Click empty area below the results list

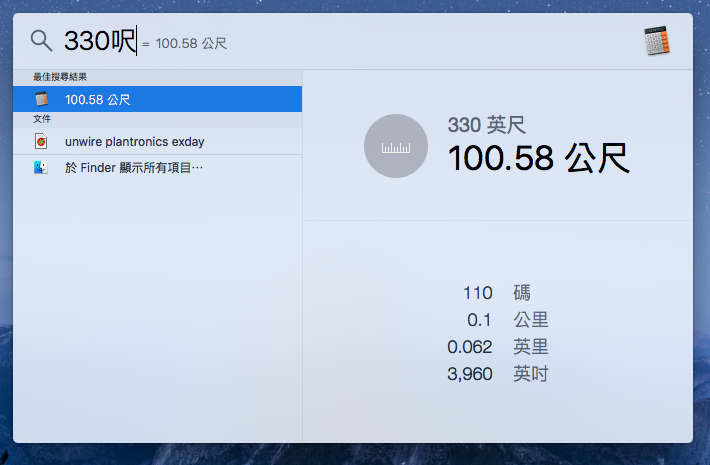click(158, 320)
